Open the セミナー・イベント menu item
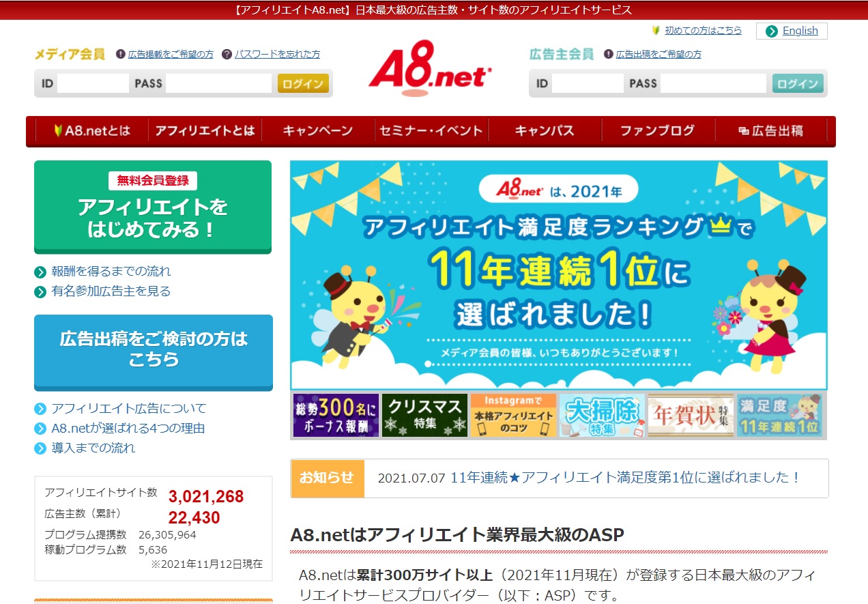The height and width of the screenshot is (604, 868). click(431, 130)
